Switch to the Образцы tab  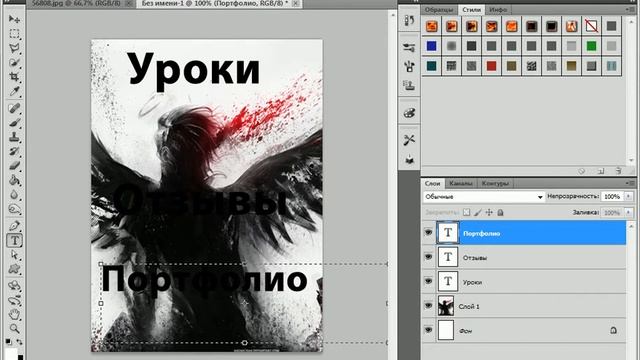click(439, 9)
